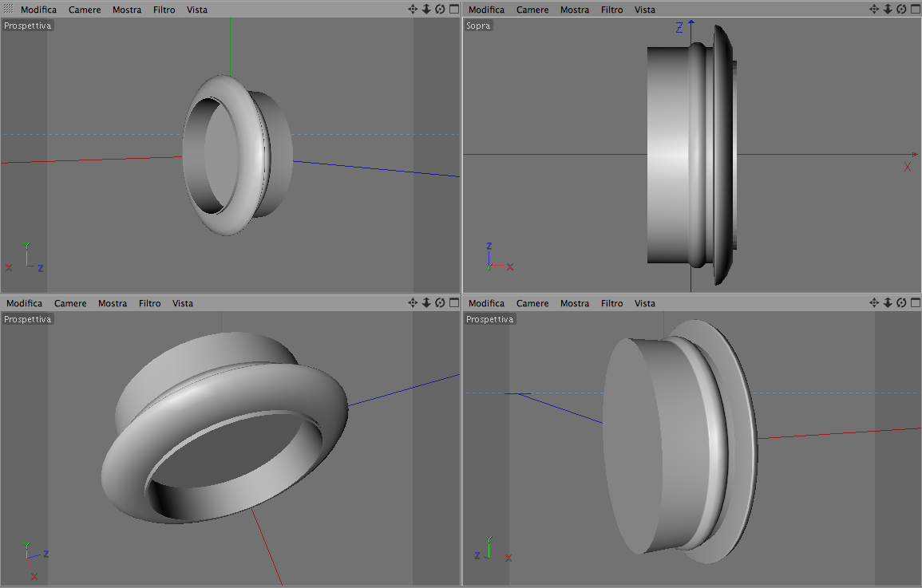Click the zoom arrow icon in top-left viewport

point(426,10)
